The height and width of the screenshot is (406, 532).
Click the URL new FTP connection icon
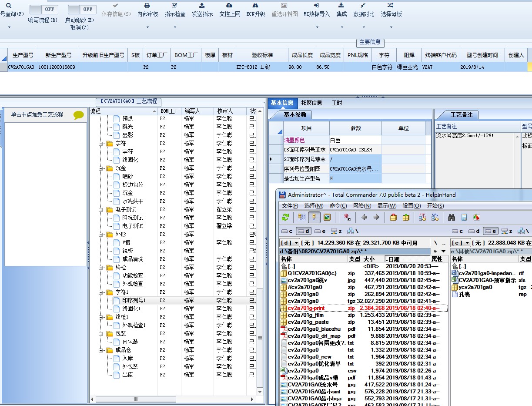tap(435, 217)
